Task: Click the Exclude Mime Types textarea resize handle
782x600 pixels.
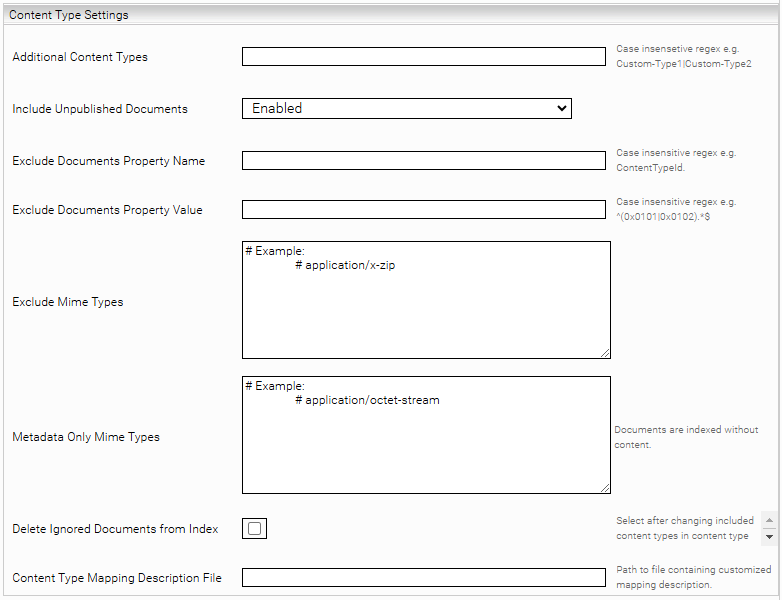Action: click(604, 352)
